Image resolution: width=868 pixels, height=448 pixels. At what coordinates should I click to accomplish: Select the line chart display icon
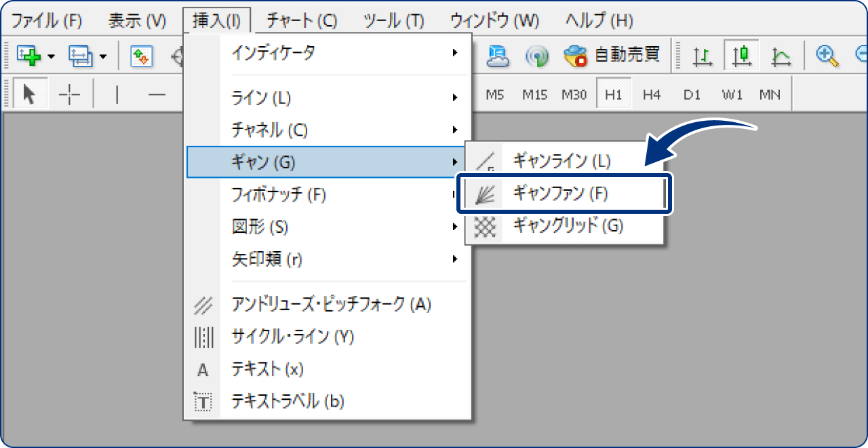[780, 56]
